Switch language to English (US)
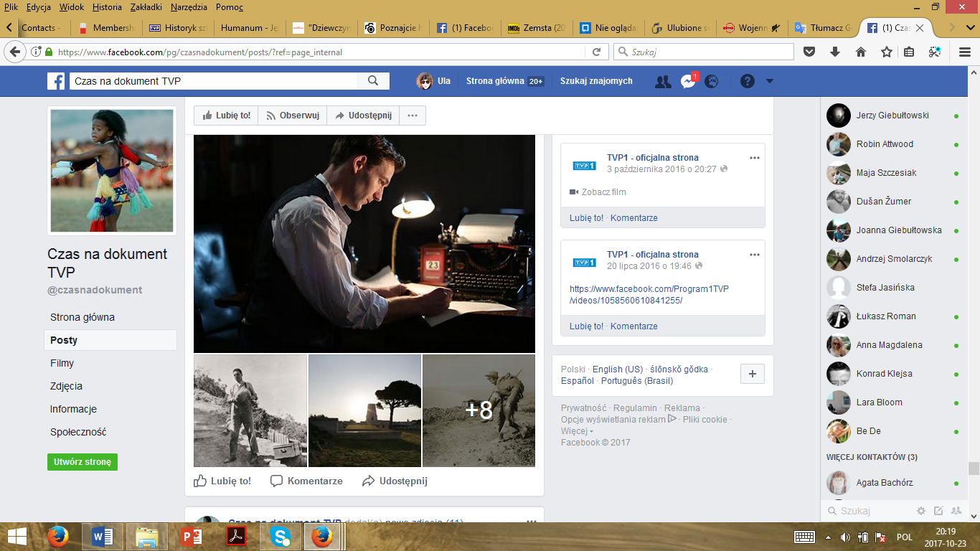 click(618, 369)
